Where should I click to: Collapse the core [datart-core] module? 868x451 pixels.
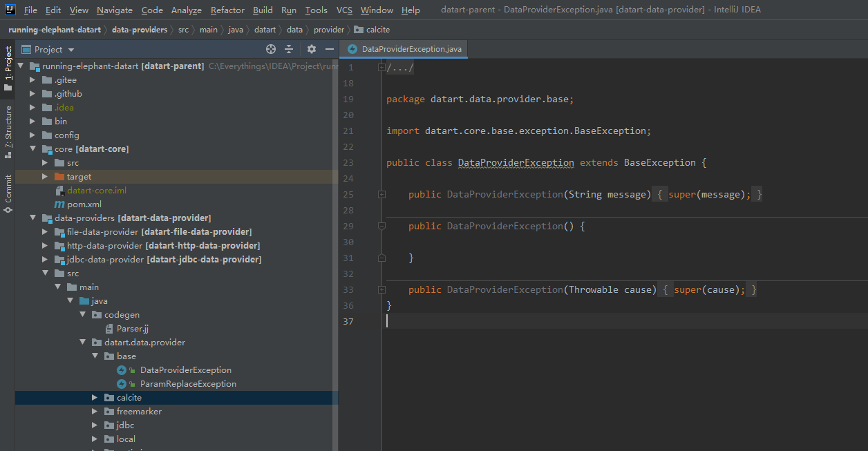tap(32, 149)
